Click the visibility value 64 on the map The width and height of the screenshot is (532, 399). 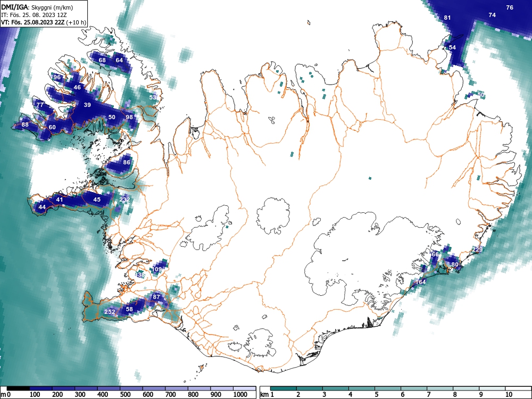[119, 60]
